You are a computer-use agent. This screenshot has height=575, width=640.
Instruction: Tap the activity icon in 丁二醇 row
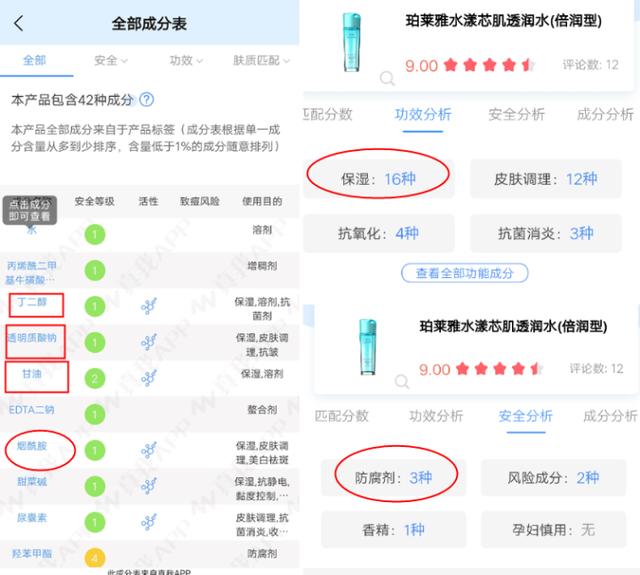coord(149,306)
